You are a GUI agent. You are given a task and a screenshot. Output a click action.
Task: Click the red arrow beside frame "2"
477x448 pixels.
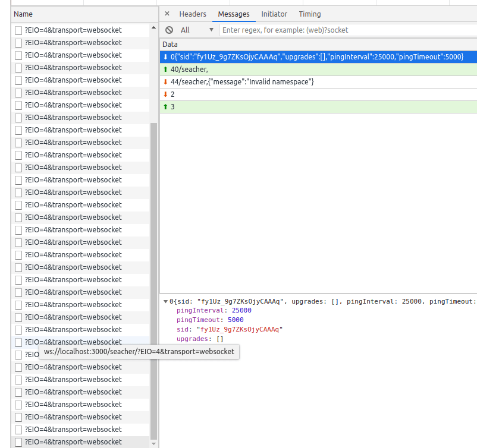coord(165,94)
